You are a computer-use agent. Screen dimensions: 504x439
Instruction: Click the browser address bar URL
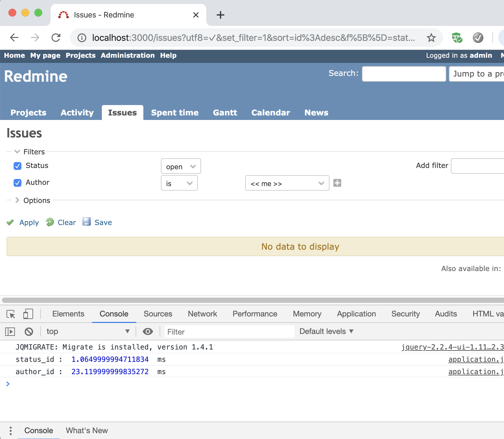[254, 38]
